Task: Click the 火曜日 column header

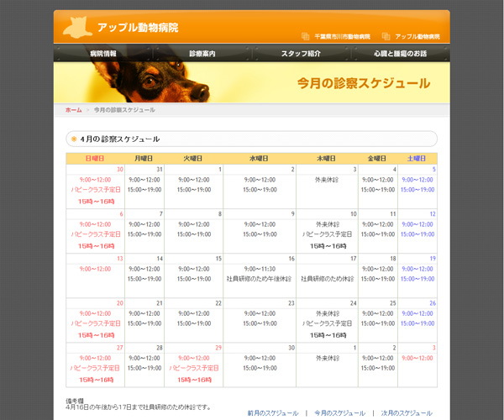Action: (x=193, y=159)
